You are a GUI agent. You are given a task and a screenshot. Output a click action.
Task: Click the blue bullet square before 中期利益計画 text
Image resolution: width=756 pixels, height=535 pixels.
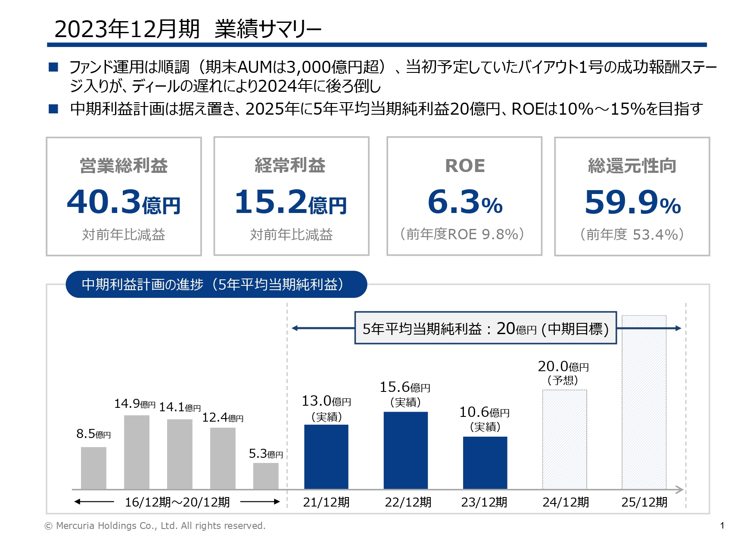coord(53,109)
